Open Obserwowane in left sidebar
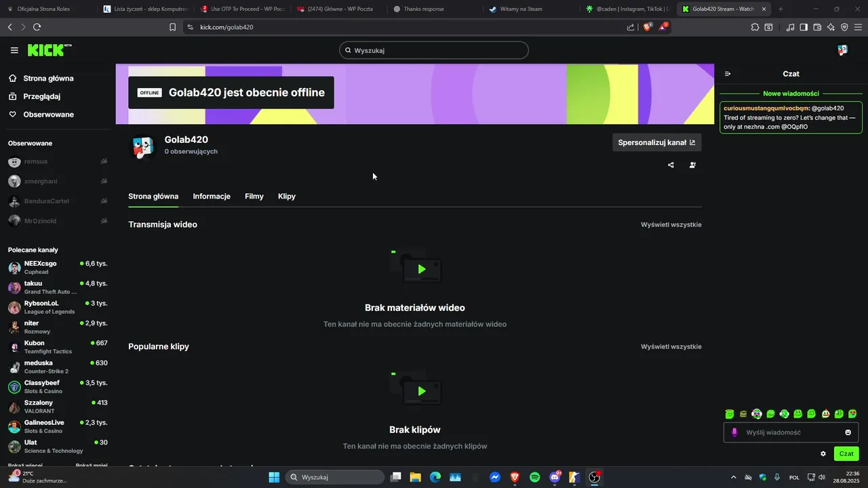 click(48, 115)
